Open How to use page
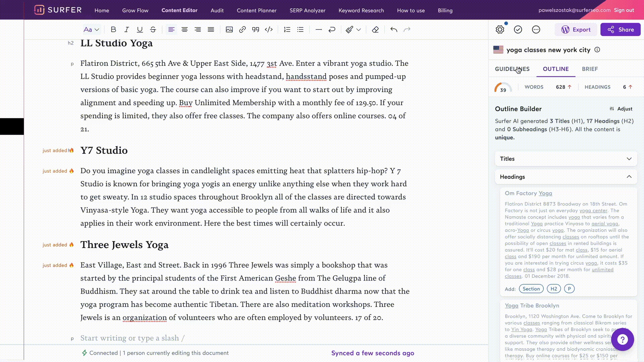This screenshot has height=362, width=644. tap(411, 10)
